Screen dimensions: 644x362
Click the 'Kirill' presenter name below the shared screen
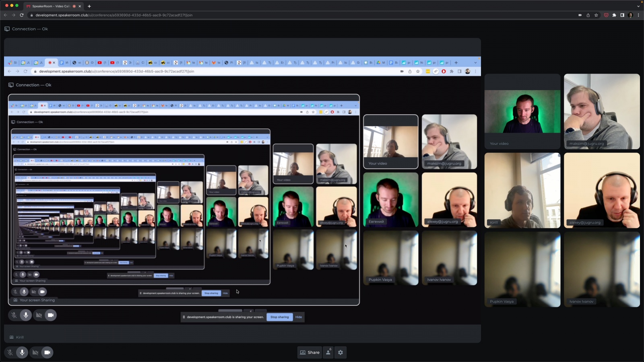[x=20, y=337]
